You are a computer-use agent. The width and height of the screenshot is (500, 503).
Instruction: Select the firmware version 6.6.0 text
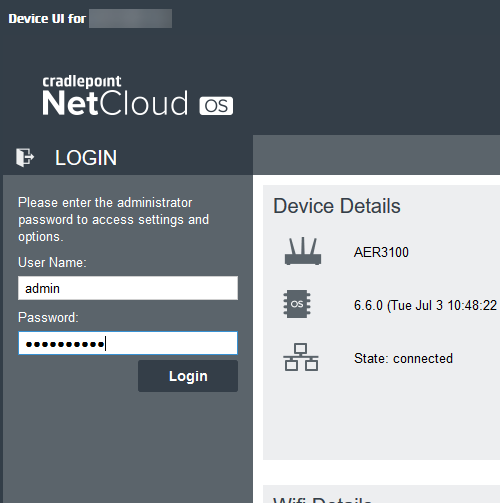point(425,305)
